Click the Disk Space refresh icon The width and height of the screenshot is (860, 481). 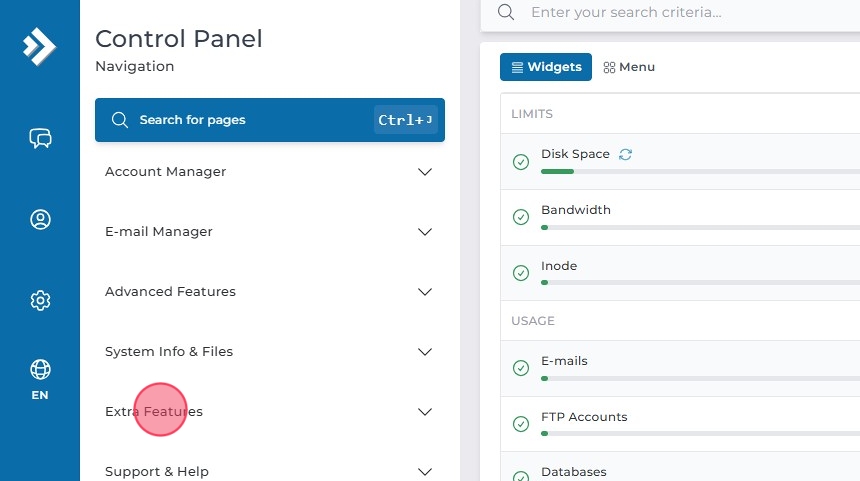point(626,154)
